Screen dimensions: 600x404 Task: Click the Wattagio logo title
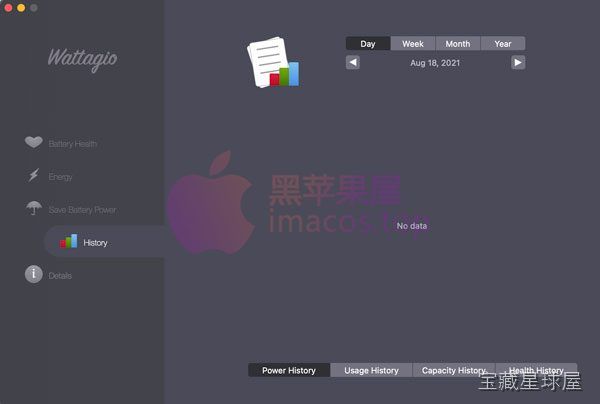point(83,59)
